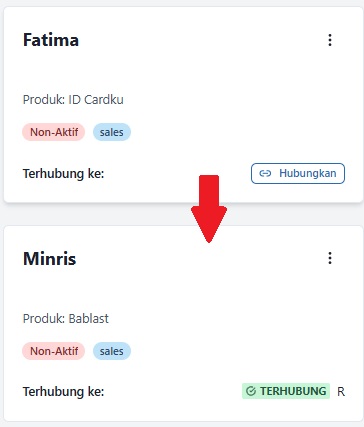Screen dimensions: 364x427
Task: Click the Hubungkan button for Fatima
Action: click(x=298, y=173)
